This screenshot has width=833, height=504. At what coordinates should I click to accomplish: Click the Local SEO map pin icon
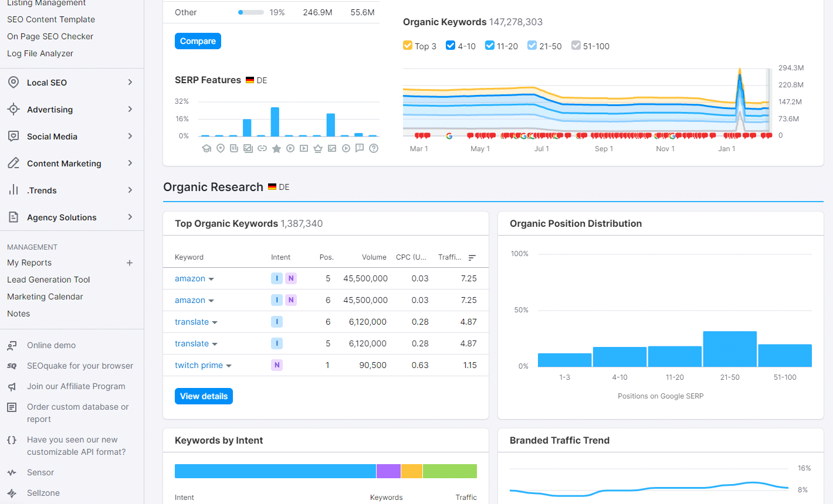coord(13,83)
